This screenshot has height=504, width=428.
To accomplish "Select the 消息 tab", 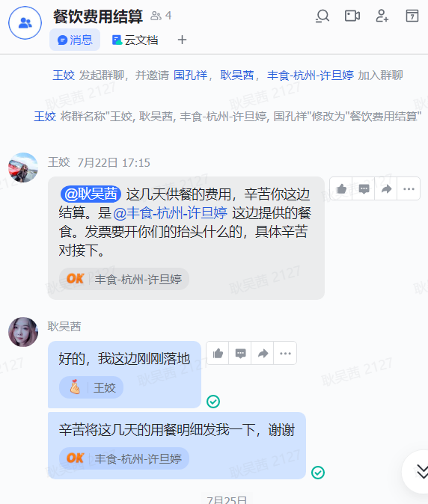I will [75, 40].
